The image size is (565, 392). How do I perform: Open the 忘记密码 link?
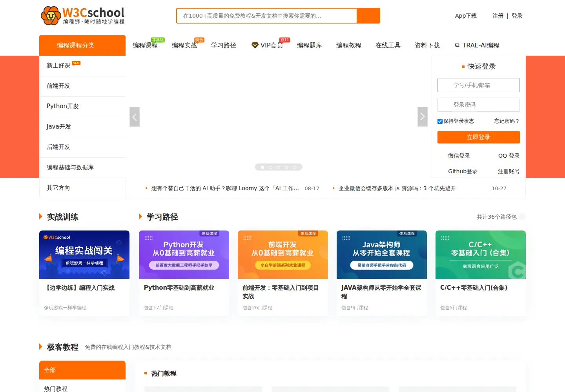pyautogui.click(x=507, y=121)
